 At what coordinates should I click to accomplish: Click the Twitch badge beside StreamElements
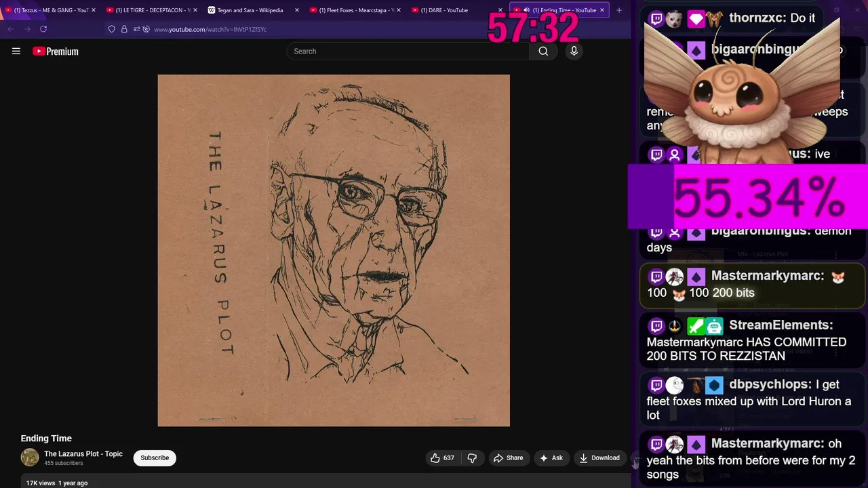coord(656,327)
